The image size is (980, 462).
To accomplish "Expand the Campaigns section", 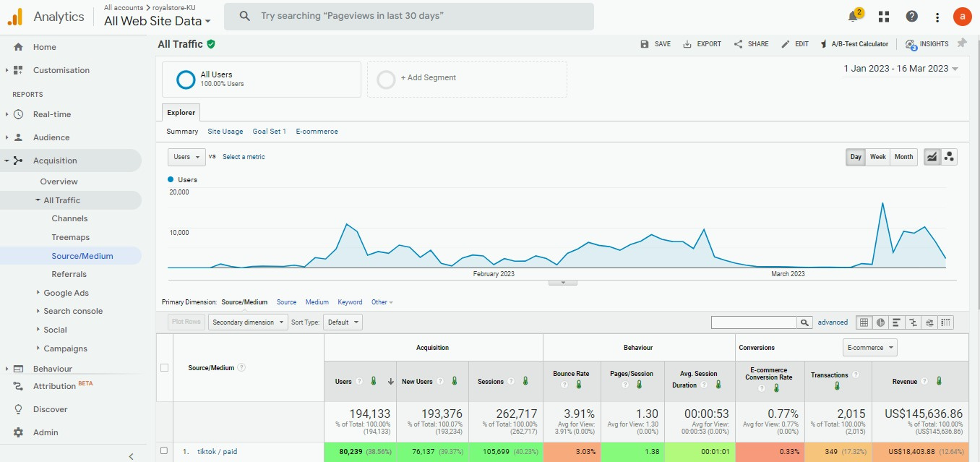I will 64,348.
